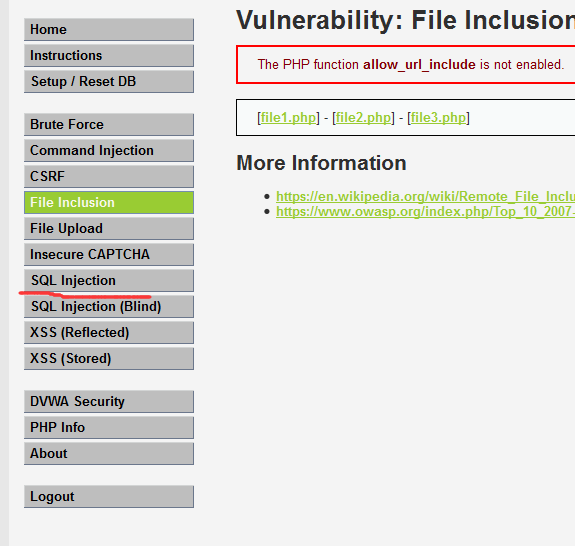Screen dimensions: 575x546
Task: Open the Home menu item
Action: point(109,30)
